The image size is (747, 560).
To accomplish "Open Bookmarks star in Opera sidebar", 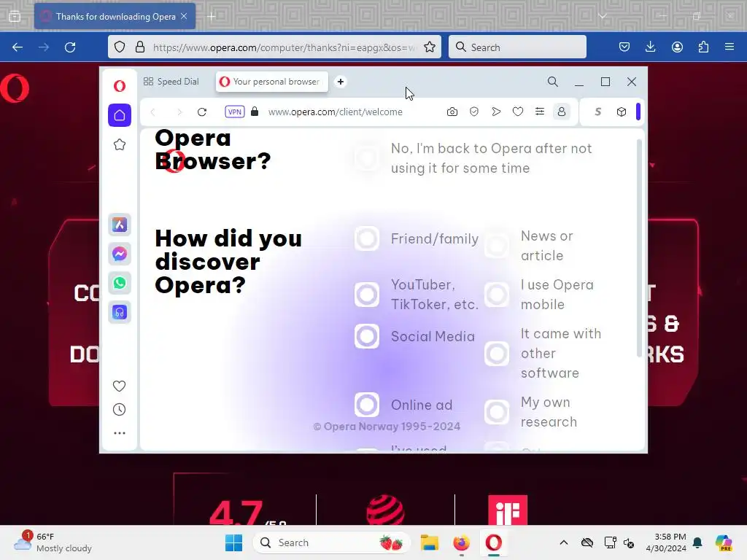I will coord(120,145).
